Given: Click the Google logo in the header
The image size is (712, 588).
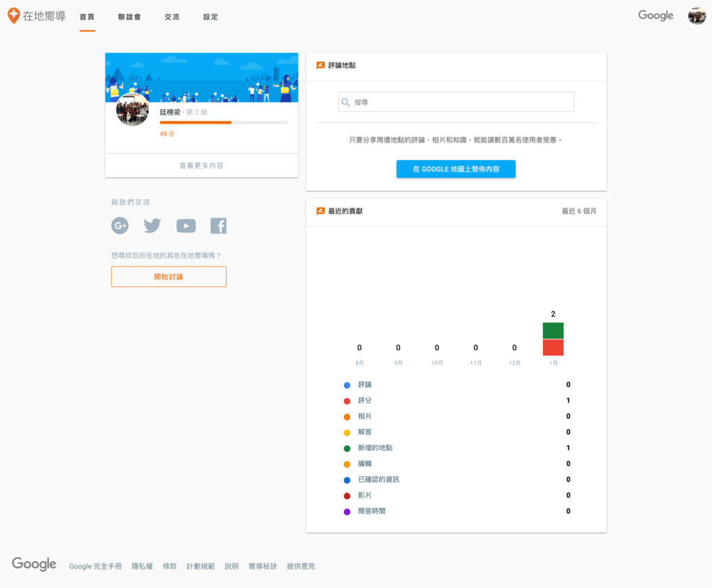Looking at the screenshot, I should pyautogui.click(x=656, y=15).
